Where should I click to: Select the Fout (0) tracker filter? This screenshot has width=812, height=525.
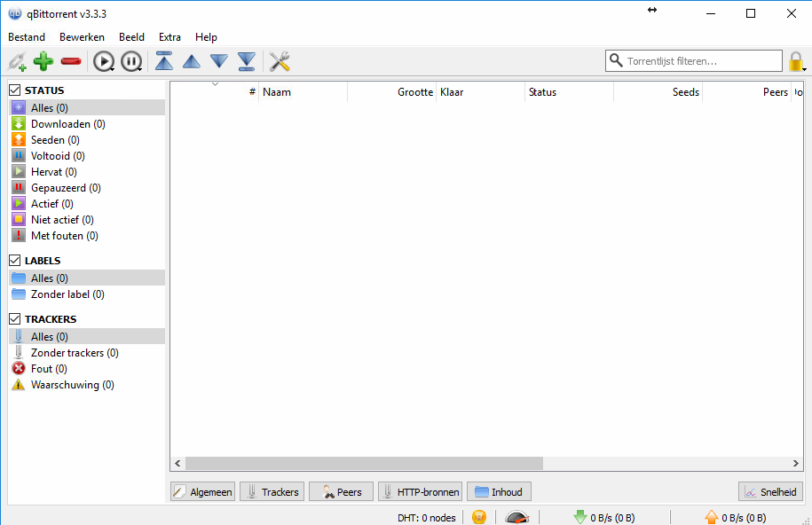[x=87, y=369]
